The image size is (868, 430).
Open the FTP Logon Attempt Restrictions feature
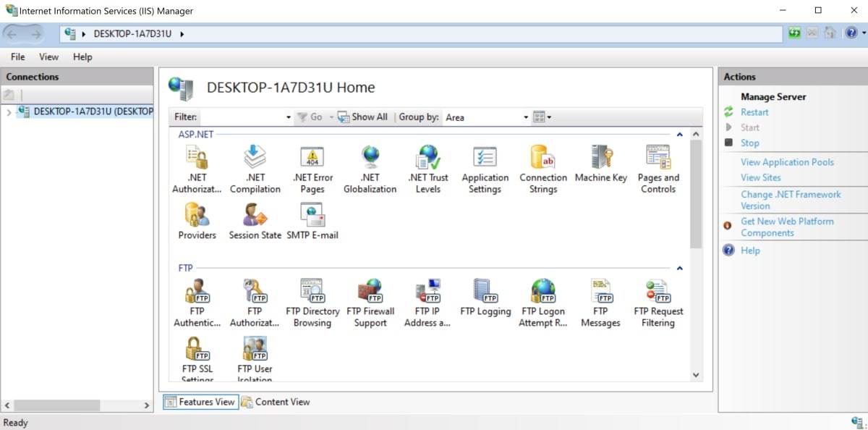pos(543,303)
